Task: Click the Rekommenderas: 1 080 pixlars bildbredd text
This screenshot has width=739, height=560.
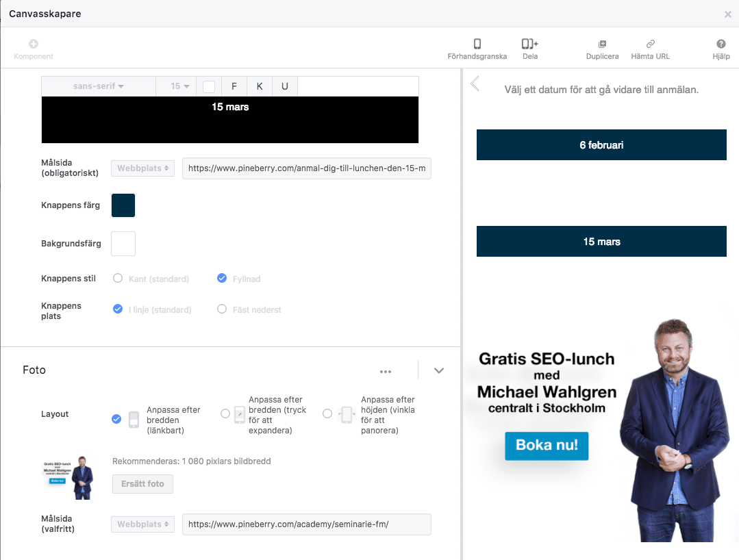Action: click(x=191, y=461)
